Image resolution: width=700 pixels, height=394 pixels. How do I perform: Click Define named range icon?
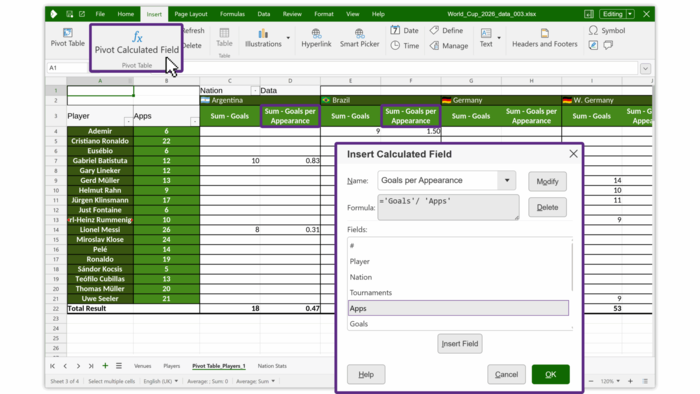click(x=434, y=30)
